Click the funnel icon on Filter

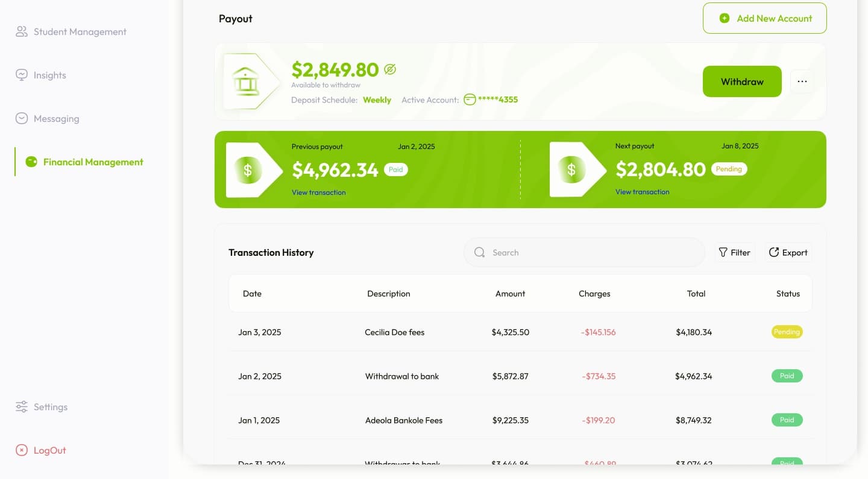pos(723,252)
